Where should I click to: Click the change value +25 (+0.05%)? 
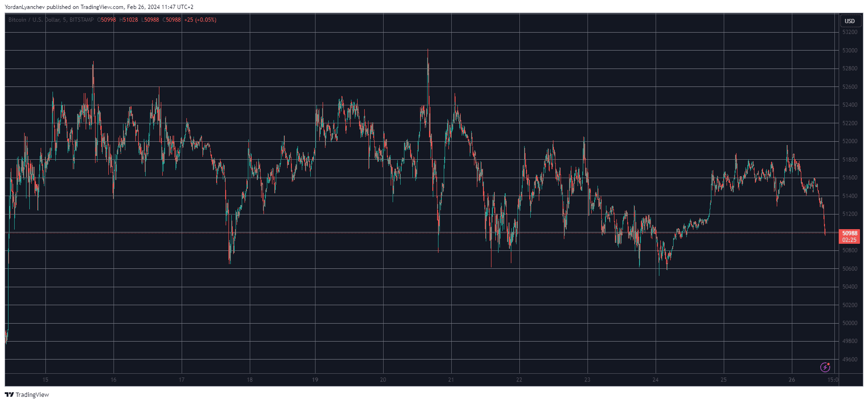200,20
